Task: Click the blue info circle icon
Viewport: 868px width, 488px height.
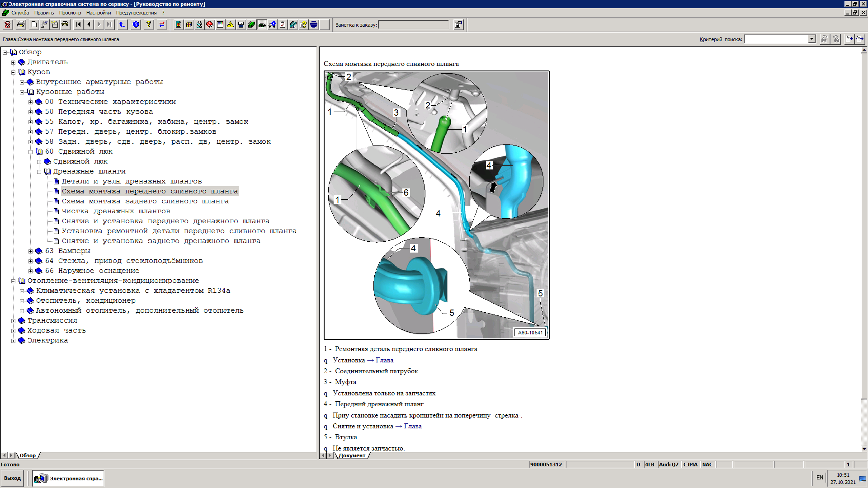Action: point(136,24)
